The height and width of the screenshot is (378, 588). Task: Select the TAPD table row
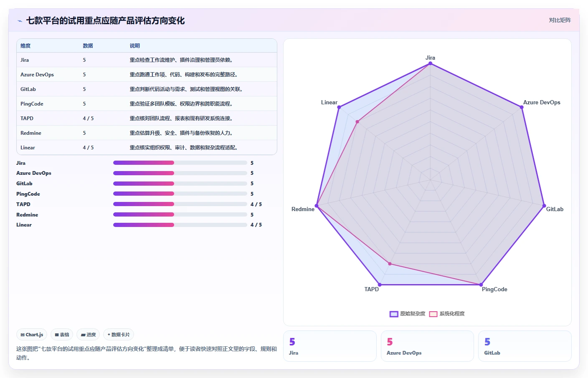coord(147,118)
